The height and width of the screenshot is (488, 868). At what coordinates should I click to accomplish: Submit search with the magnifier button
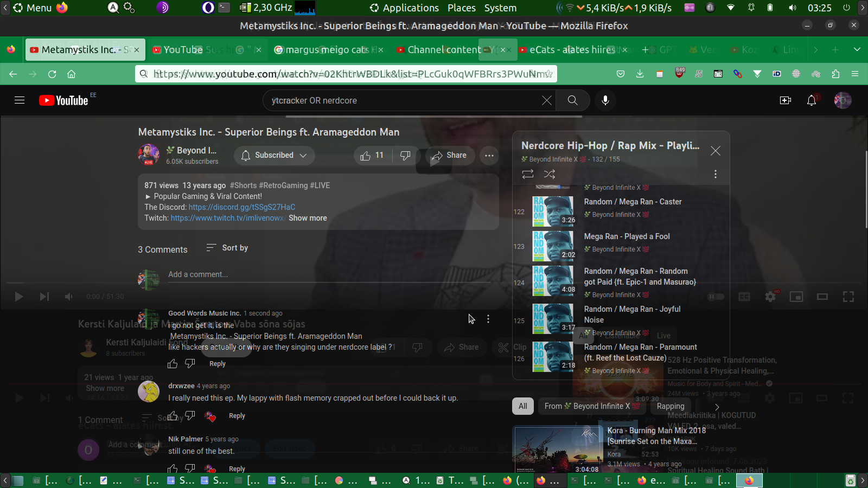point(572,100)
